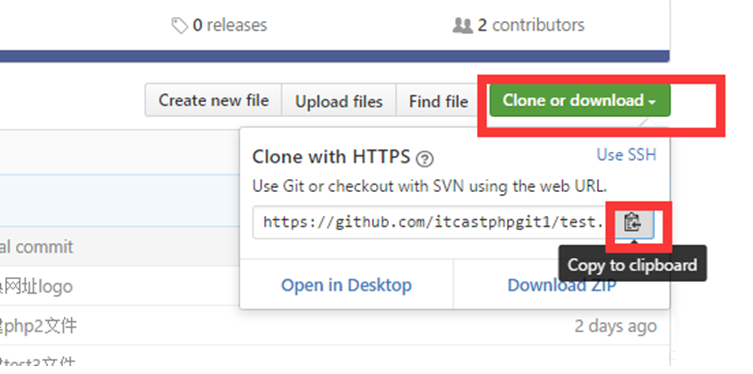753x374 pixels.
Task: Click the question mark help icon
Action: tap(425, 158)
